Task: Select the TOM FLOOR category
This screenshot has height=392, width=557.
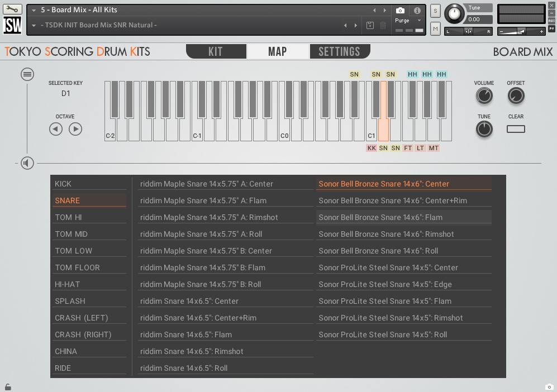Action: tap(89, 267)
